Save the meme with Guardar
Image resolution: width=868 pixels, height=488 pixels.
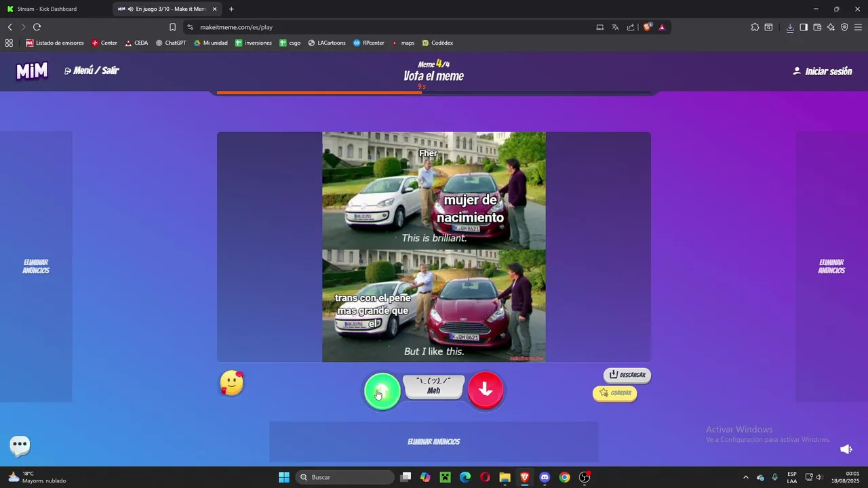615,393
